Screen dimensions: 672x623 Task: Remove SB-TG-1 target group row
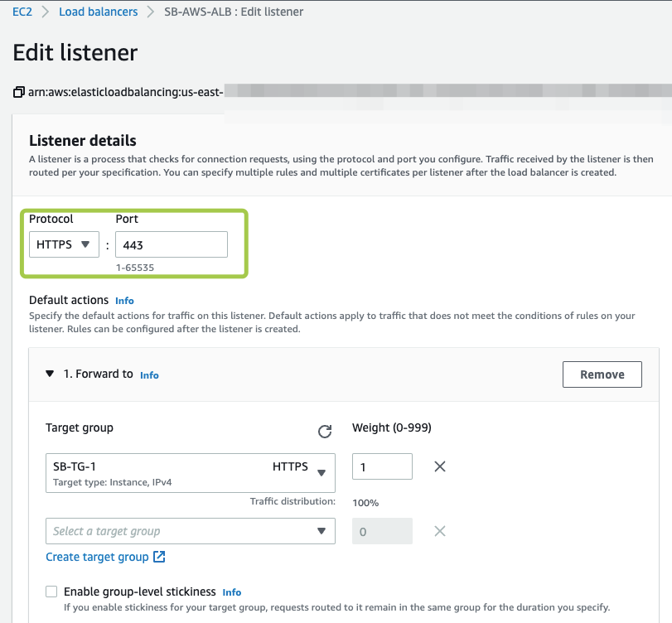coord(440,466)
